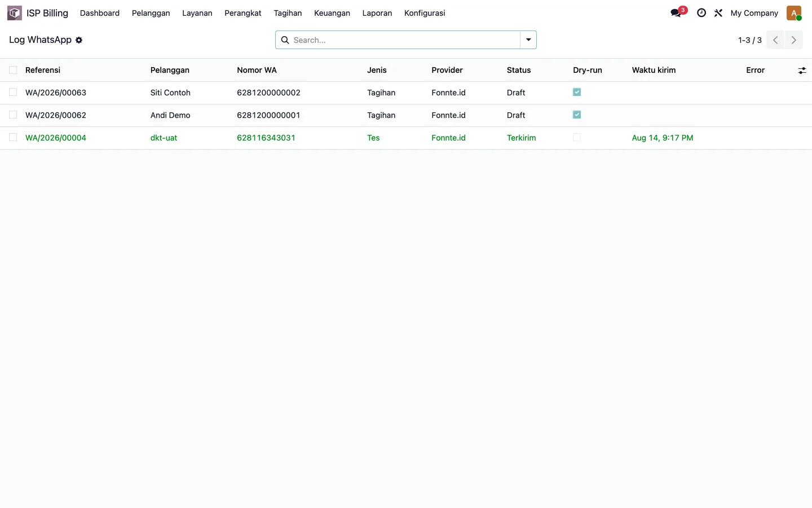This screenshot has height=508, width=812.
Task: Toggle Dry-run checkbox for dkt-uat row
Action: pyautogui.click(x=577, y=137)
